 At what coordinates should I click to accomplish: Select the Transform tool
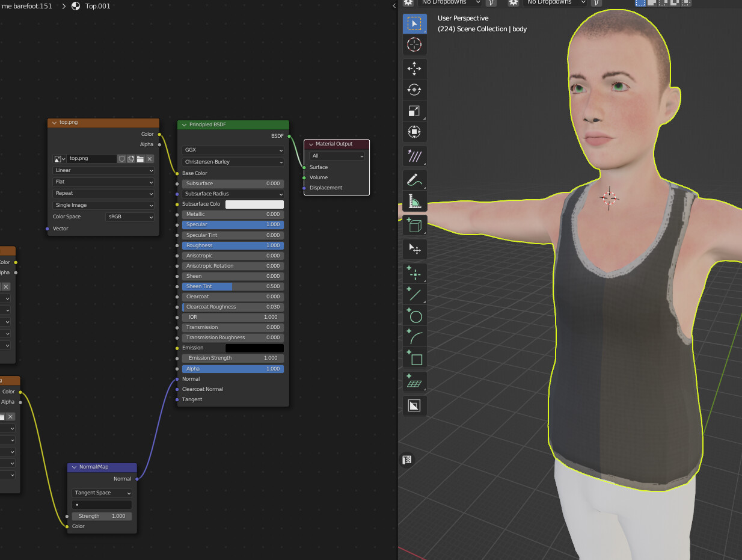point(414,132)
